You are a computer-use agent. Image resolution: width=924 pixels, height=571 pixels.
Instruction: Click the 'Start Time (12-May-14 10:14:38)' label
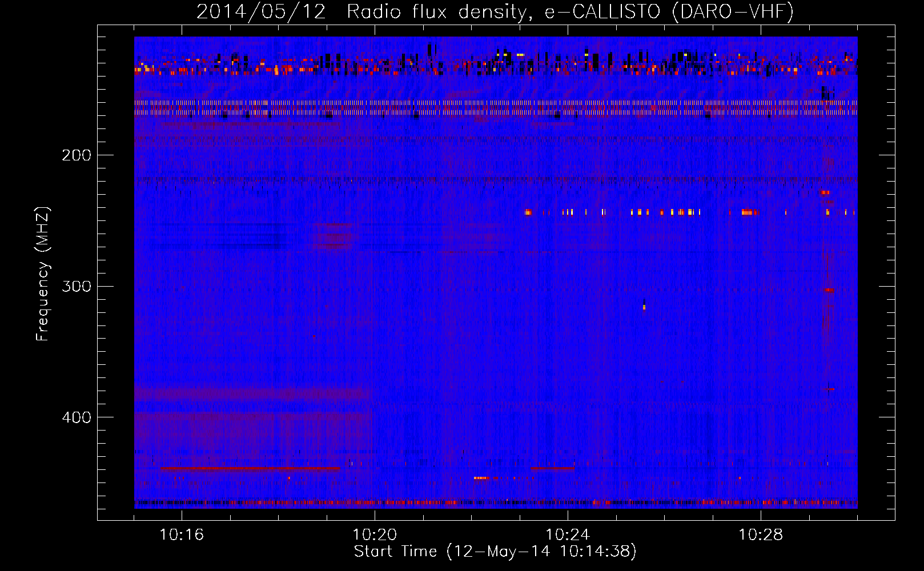(x=495, y=552)
